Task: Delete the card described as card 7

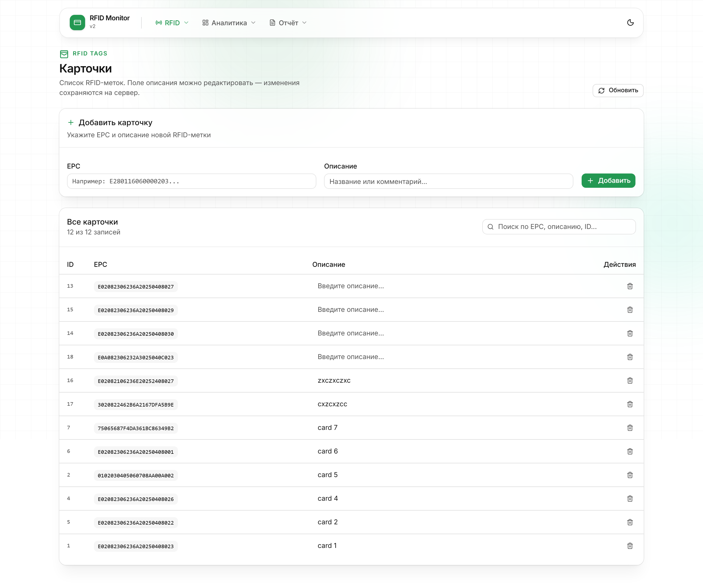Action: click(630, 428)
